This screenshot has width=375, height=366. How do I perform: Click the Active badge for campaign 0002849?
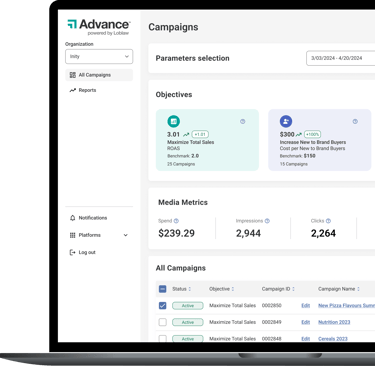coord(188,322)
